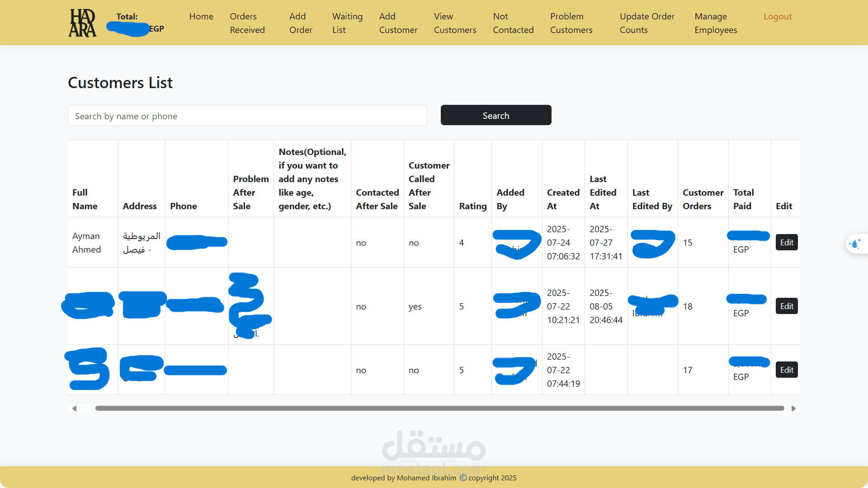Go to Update Order Counts
This screenshot has height=488, width=868.
pyautogui.click(x=646, y=23)
